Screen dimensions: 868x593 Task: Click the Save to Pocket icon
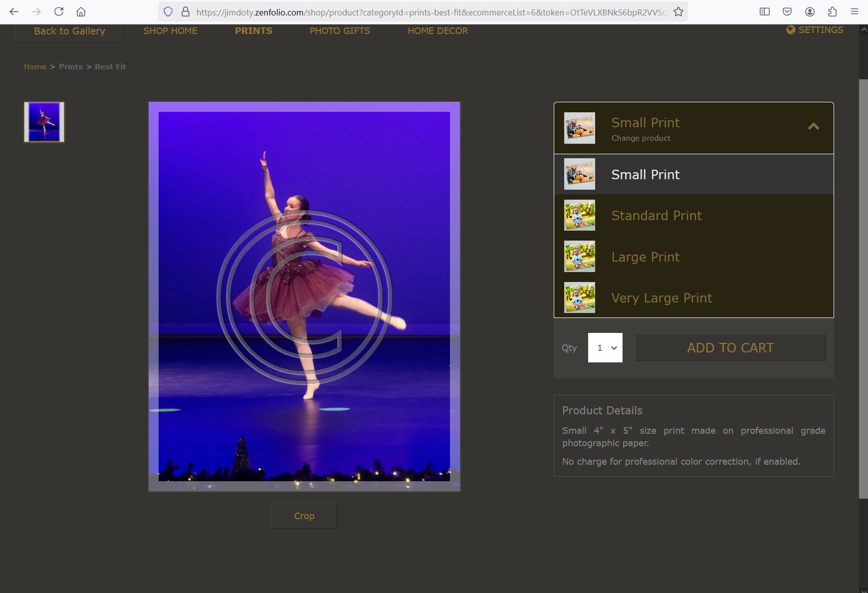tap(787, 11)
